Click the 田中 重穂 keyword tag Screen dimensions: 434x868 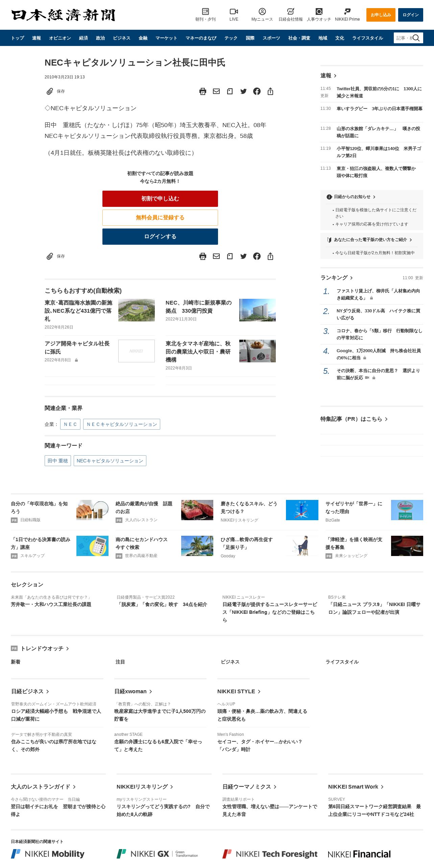tap(58, 461)
